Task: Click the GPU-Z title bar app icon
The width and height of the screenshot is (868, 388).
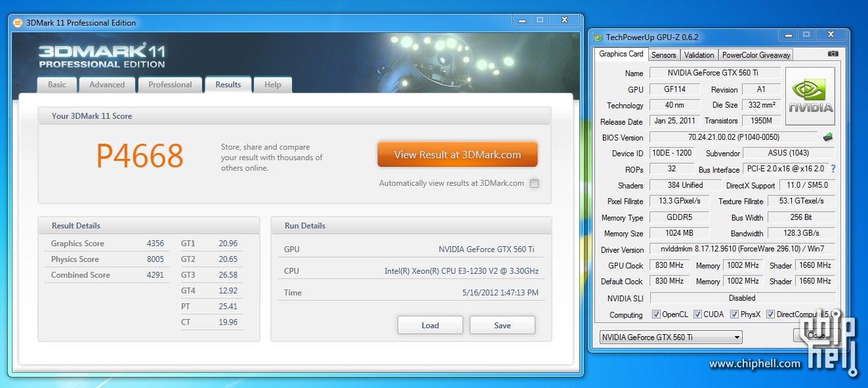Action: click(598, 37)
